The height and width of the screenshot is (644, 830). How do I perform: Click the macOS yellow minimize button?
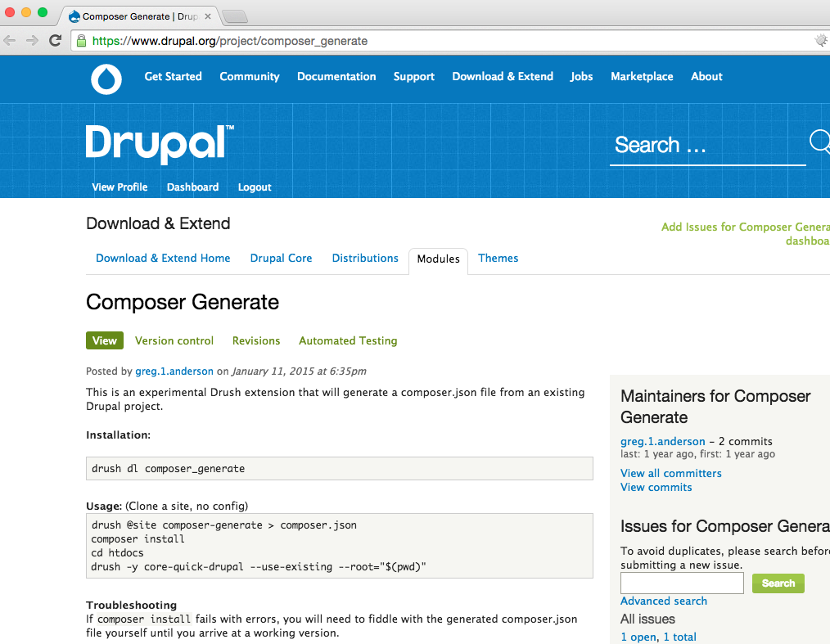[x=26, y=13]
